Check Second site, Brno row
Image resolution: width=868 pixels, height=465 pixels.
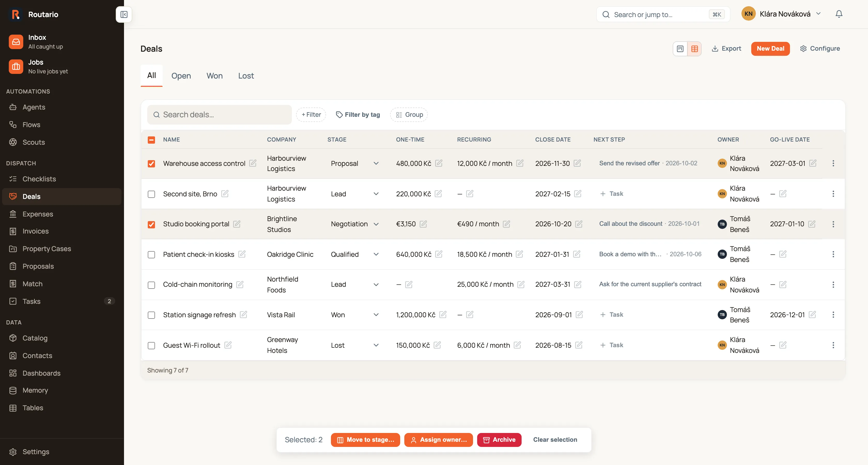click(151, 195)
